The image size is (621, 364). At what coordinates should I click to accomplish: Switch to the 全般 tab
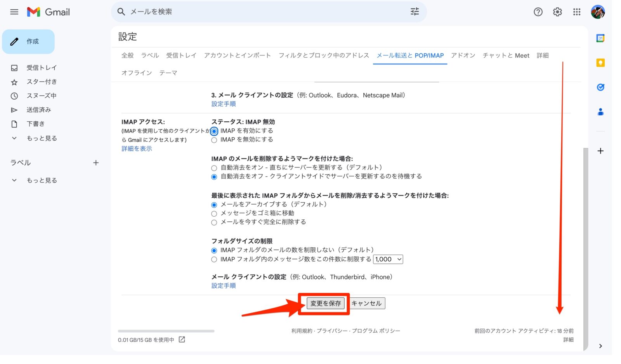tap(127, 55)
